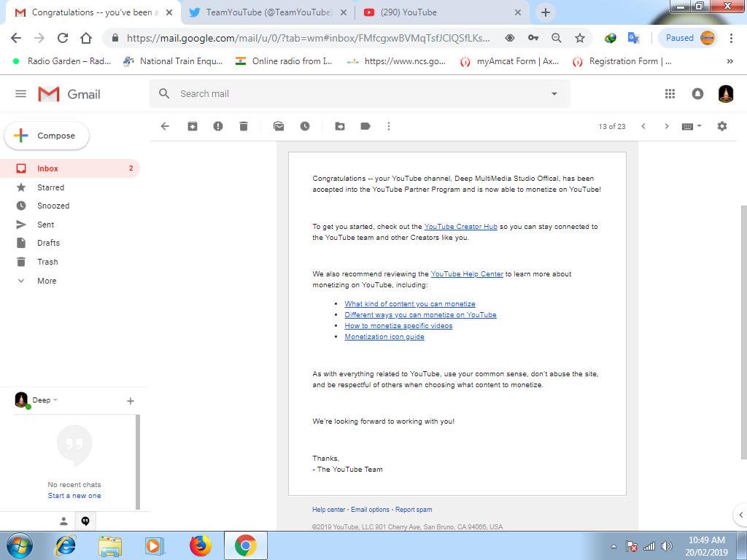
Task: Click Start a new one chat link
Action: (x=74, y=496)
